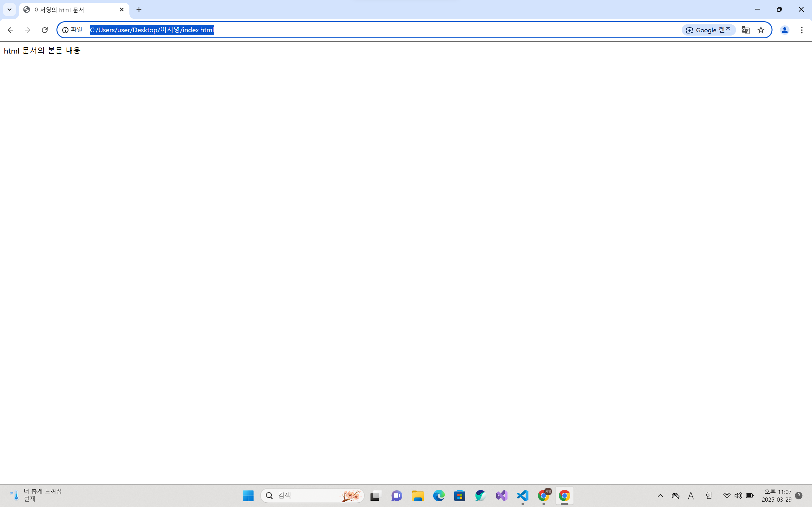812x507 pixels.
Task: Open Google Lens search button
Action: pyautogui.click(x=708, y=30)
